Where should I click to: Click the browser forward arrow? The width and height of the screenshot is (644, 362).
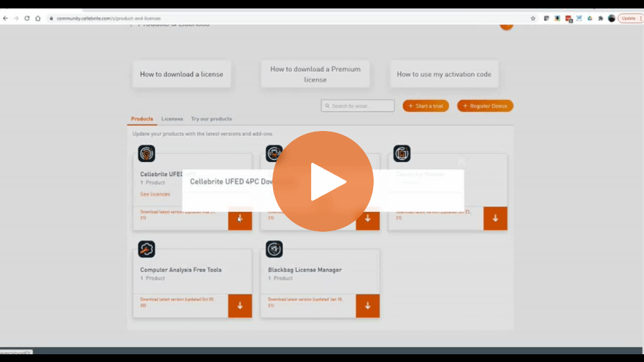[x=16, y=18]
